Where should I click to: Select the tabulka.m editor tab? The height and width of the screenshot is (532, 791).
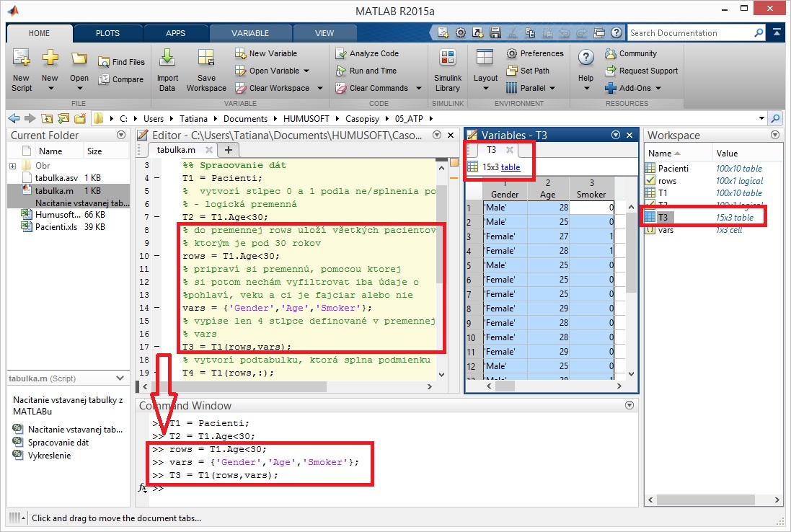click(176, 150)
